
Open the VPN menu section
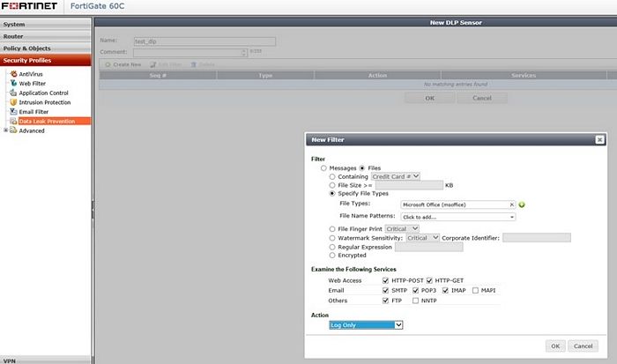46,360
